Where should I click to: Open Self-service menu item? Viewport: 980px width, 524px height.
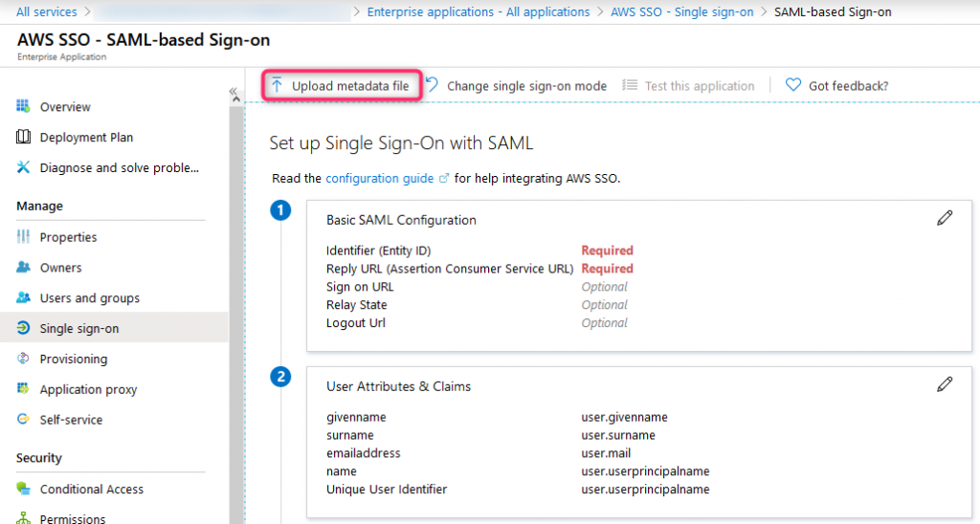(x=71, y=420)
